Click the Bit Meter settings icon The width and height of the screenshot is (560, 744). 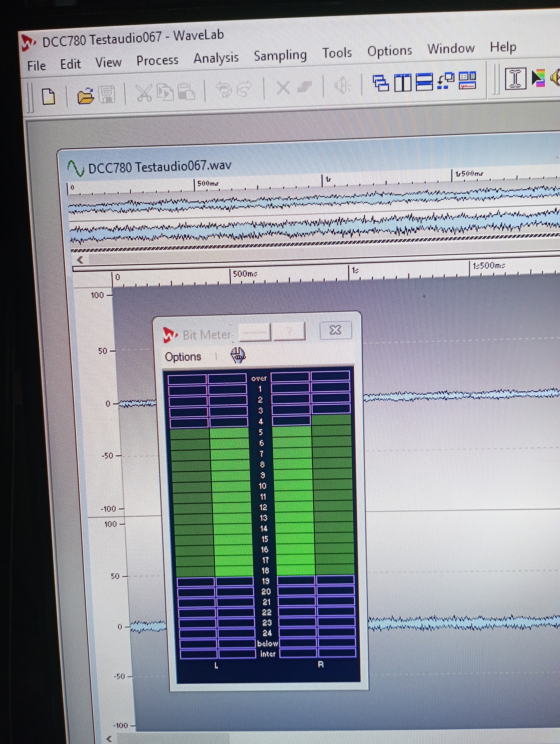(238, 355)
